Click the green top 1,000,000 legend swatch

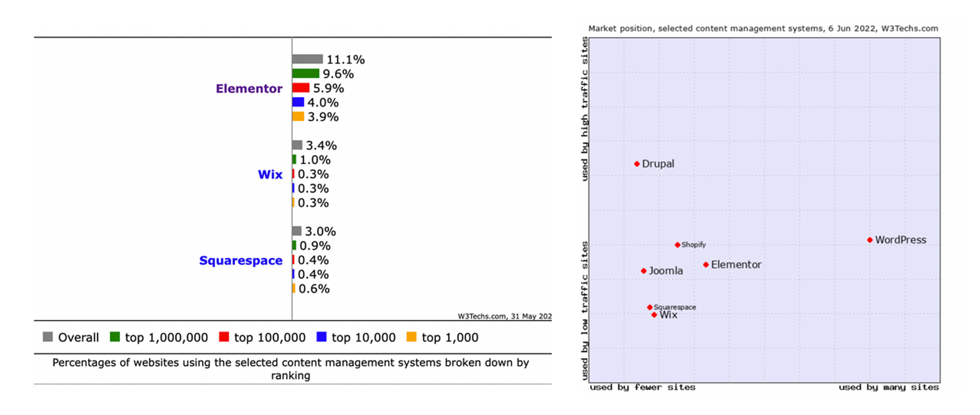pyautogui.click(x=115, y=337)
